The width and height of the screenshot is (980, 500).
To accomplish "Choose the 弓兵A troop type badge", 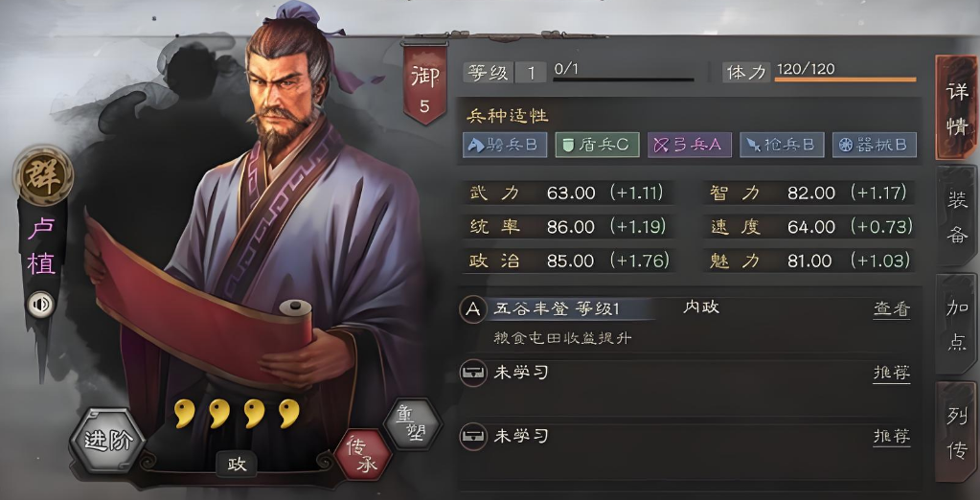I will coord(690,145).
